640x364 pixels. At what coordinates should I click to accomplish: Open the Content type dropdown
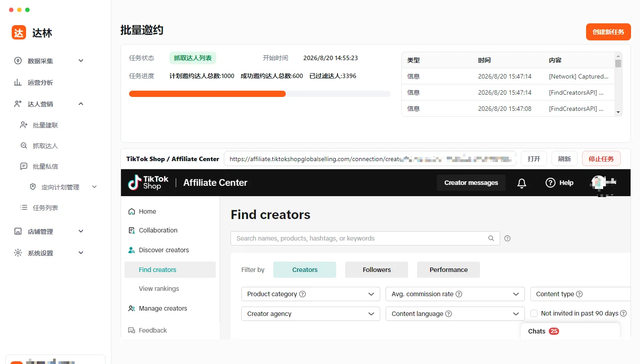click(x=581, y=294)
